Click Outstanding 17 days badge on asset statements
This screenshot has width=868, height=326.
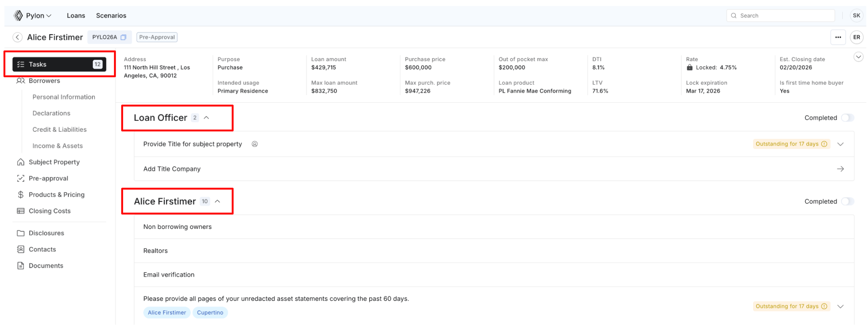[x=791, y=306]
